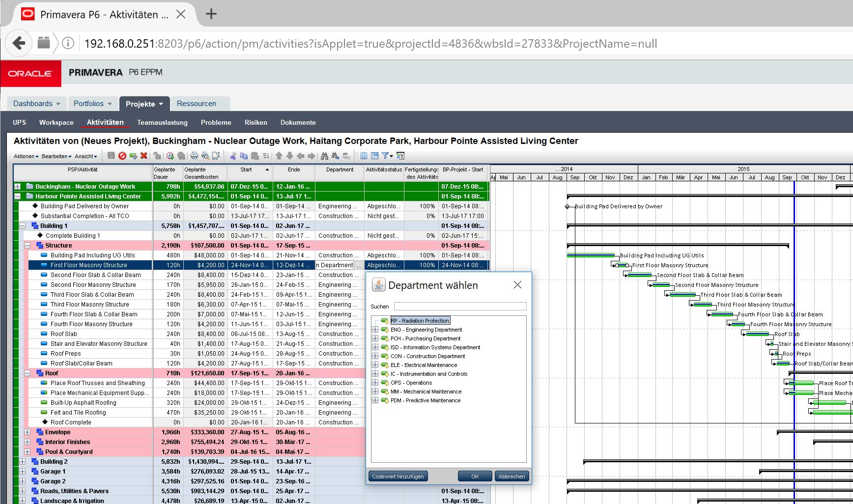853x504 pixels.
Task: Expand the Buckingham - Nuclear Outage Work row
Action: [18, 187]
